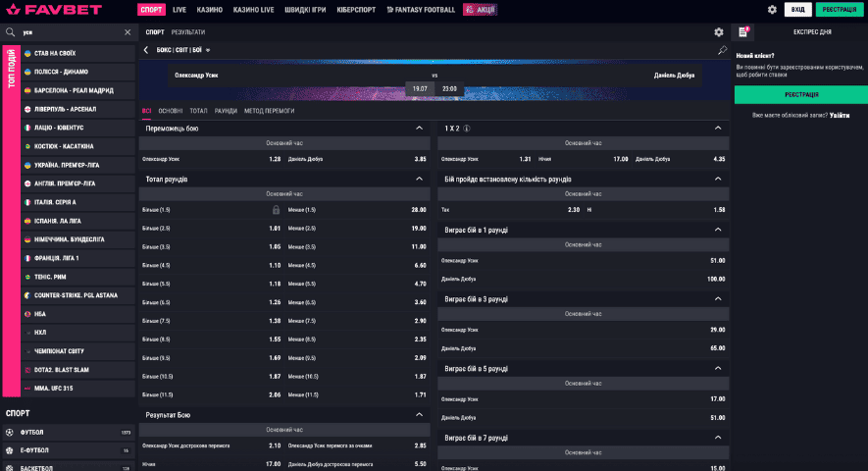Clear the search field with X
Image resolution: width=868 pixels, height=471 pixels.
128,32
